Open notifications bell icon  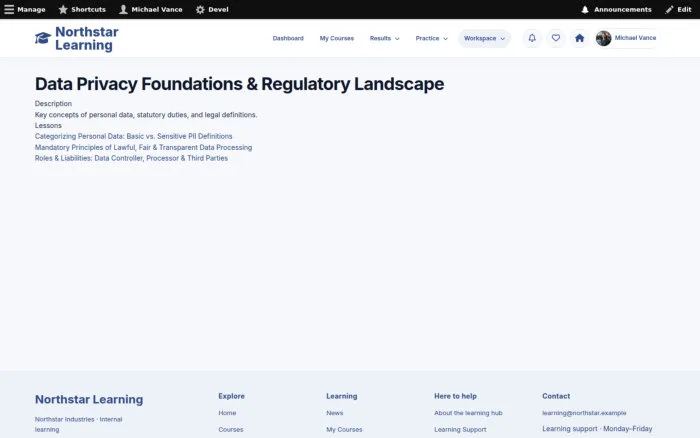[532, 38]
